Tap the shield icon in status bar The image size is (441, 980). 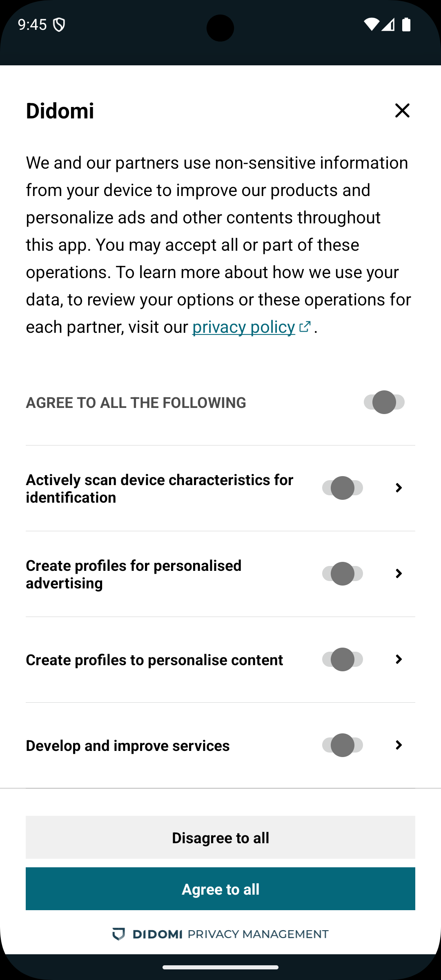[x=59, y=25]
